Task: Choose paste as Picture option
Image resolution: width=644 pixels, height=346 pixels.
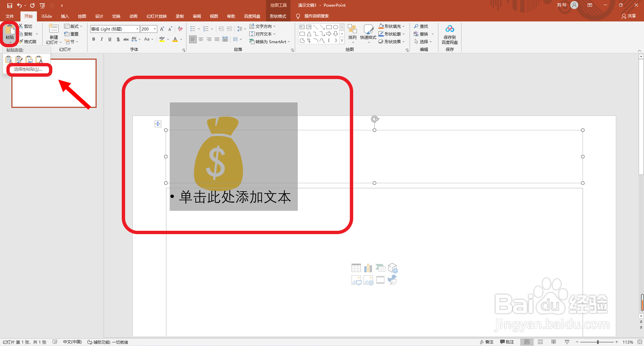Action: [x=29, y=60]
